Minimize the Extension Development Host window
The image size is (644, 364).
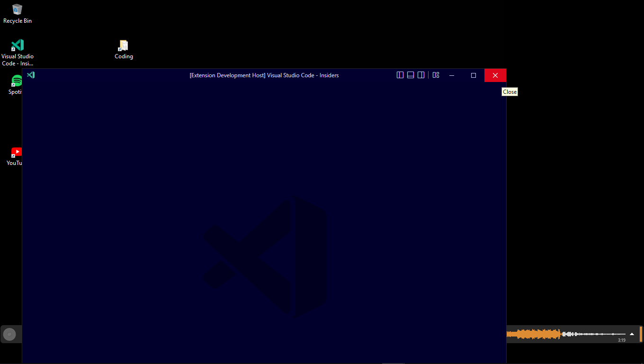tap(452, 75)
